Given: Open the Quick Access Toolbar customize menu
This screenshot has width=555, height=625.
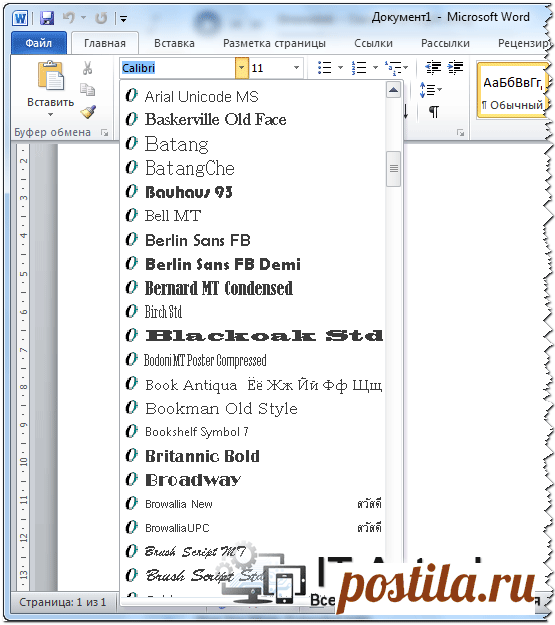Looking at the screenshot, I should point(123,18).
